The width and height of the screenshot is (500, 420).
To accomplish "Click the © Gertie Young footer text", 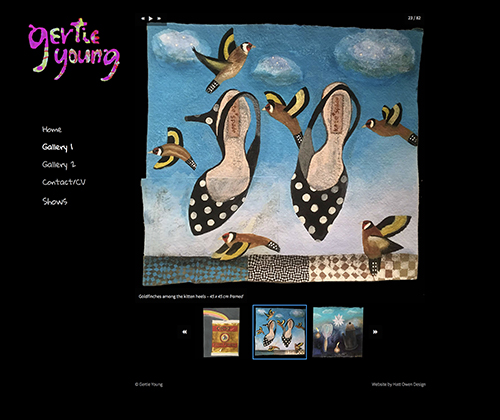I will click(149, 384).
